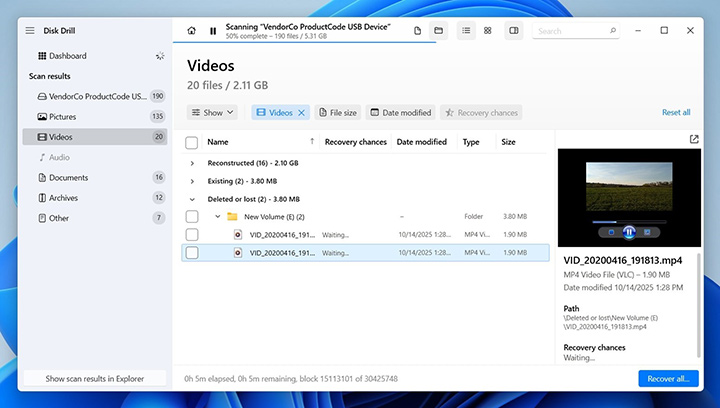Click the Videos heading text
Viewport: 720px width, 408px height.
pos(211,66)
